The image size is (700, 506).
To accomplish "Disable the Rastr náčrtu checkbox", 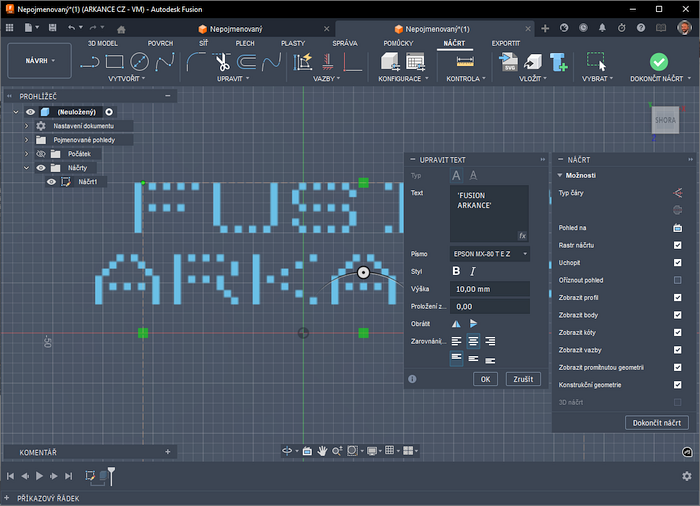I will pyautogui.click(x=677, y=245).
